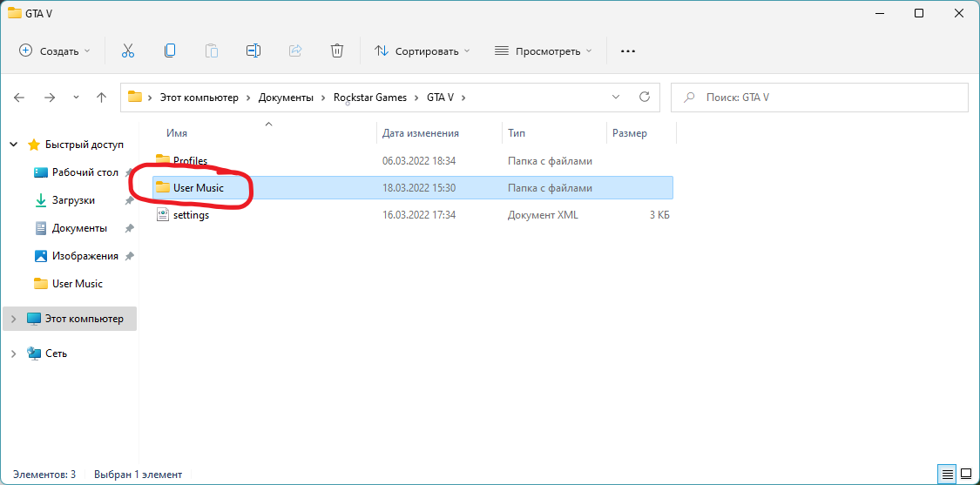This screenshot has width=980, height=485.
Task: Select Сеть in the navigation pane
Action: 57,354
